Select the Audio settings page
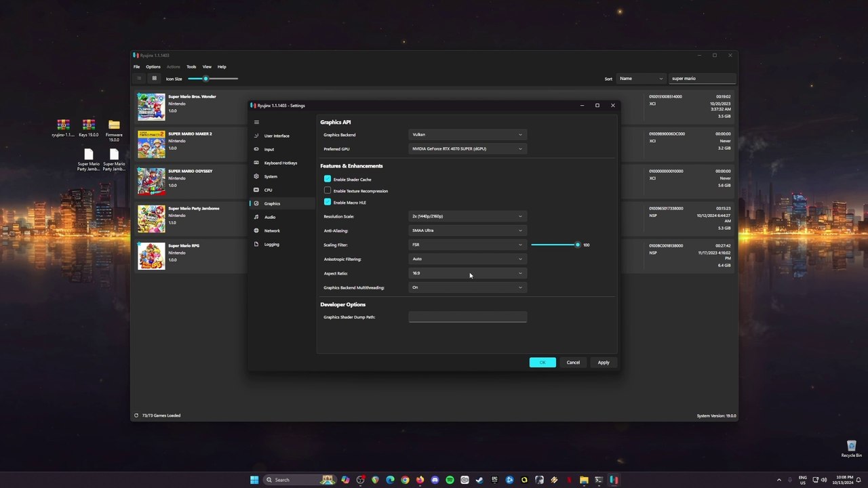The image size is (868, 488). (270, 217)
